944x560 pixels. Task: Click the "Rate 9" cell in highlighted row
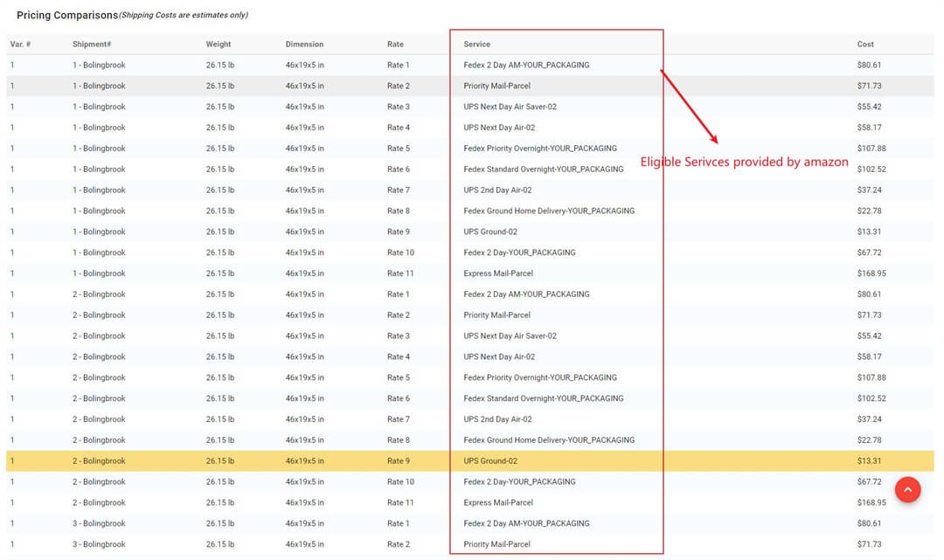coord(399,461)
